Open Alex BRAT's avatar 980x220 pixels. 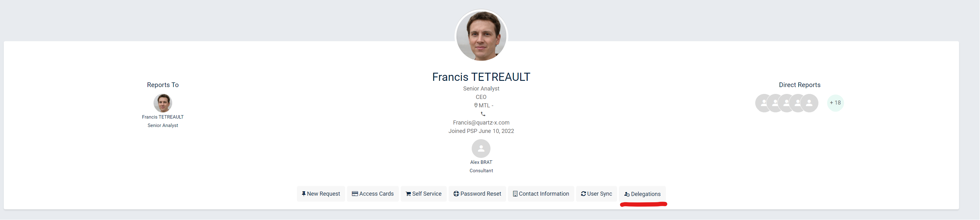pos(481,149)
